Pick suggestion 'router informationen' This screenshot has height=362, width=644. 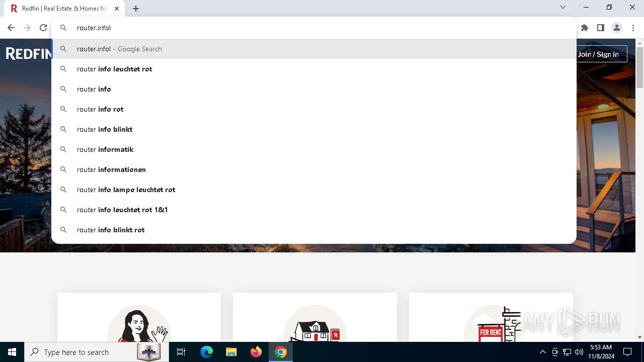tap(314, 169)
